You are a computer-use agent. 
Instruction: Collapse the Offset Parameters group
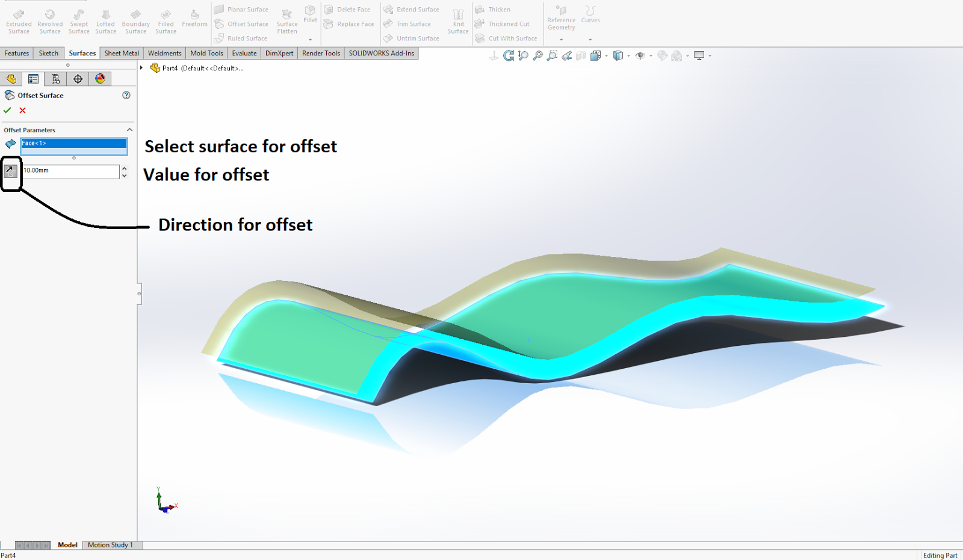[129, 129]
